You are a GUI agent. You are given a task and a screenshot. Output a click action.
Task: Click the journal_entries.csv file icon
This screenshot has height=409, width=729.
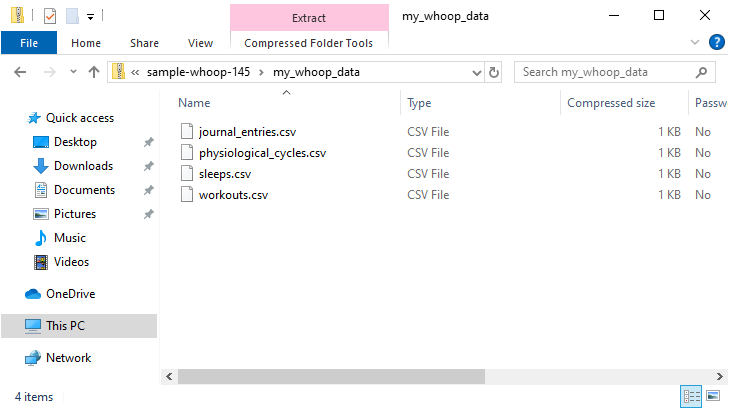187,132
